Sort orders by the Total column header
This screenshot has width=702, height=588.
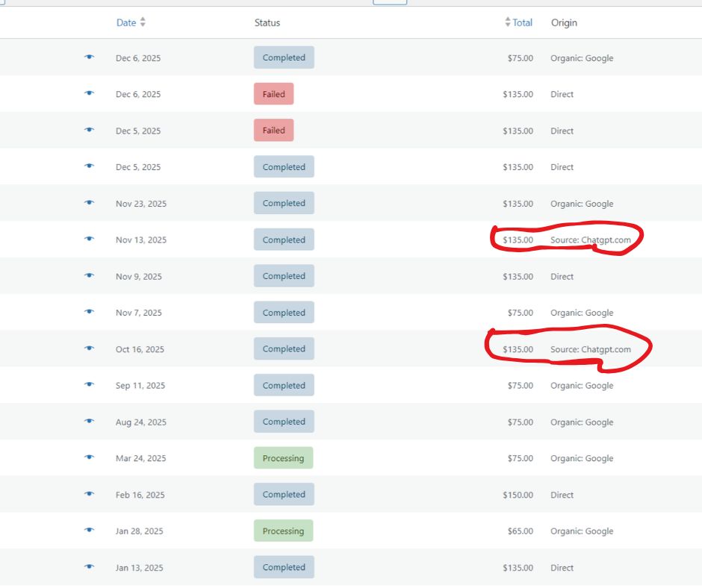[x=523, y=22]
